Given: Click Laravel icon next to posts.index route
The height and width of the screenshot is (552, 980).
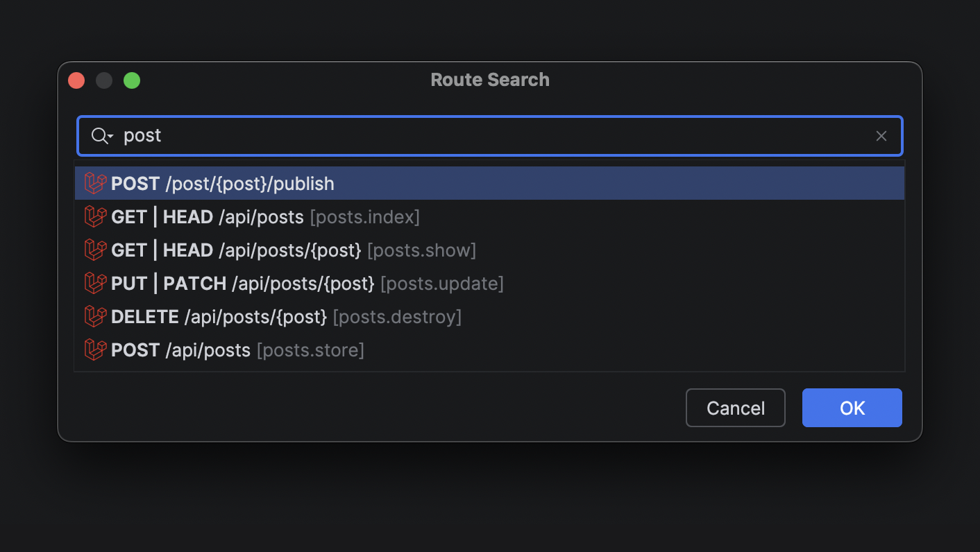Looking at the screenshot, I should pos(95,217).
